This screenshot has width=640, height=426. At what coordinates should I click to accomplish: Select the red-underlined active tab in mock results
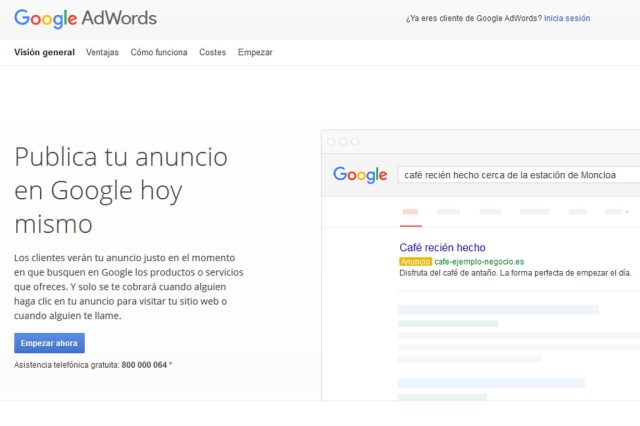[411, 214]
